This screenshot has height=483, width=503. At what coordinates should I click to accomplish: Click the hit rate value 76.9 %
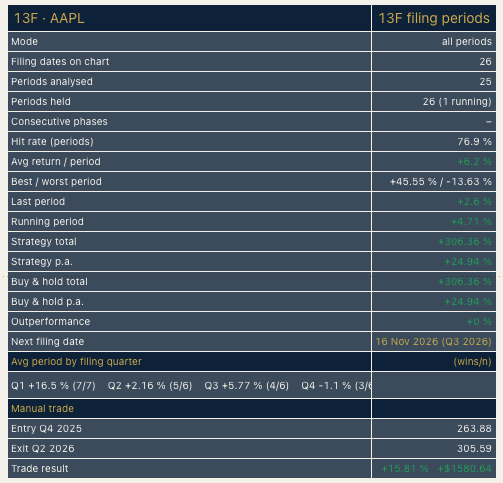(474, 142)
